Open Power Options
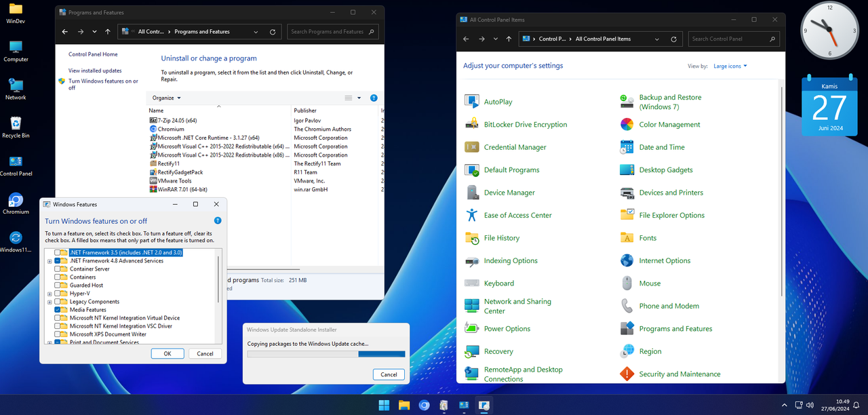The width and height of the screenshot is (868, 415). tap(498, 329)
